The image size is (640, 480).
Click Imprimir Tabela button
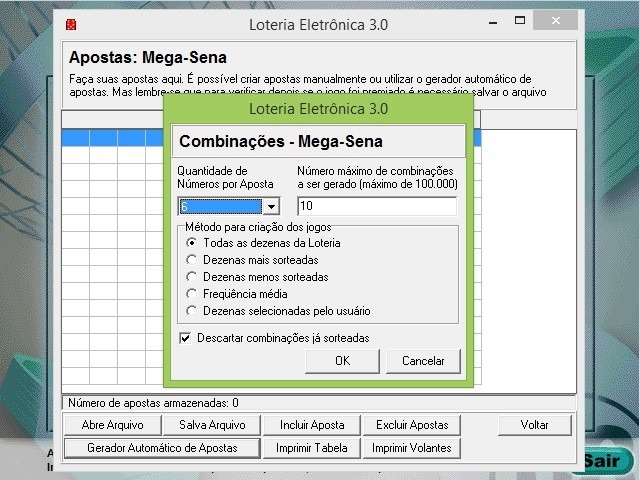point(312,448)
